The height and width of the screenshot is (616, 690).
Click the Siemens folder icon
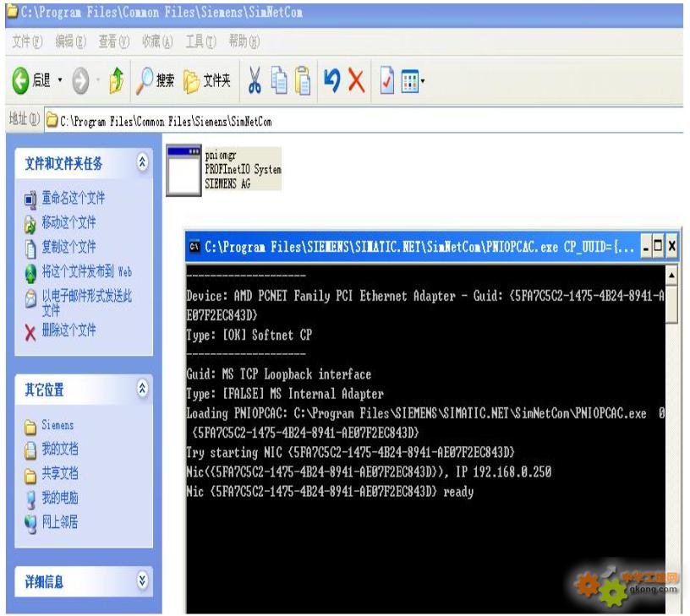[x=30, y=427]
